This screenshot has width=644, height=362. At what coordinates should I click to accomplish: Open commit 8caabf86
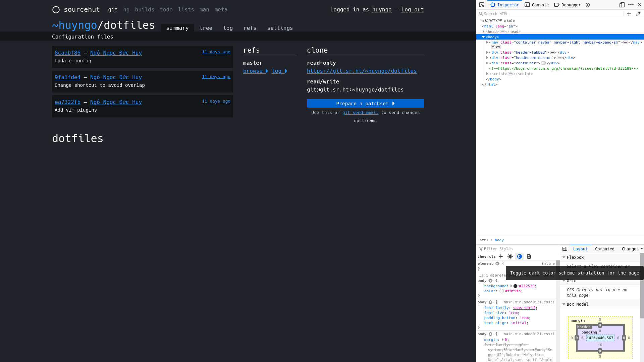[67, 53]
